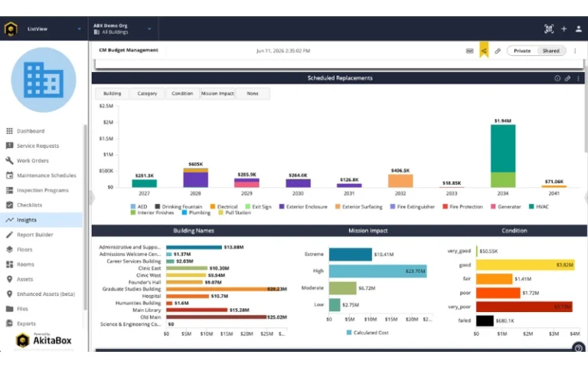Open the ABX Demo Org building dropdown
Viewport: 588px width, 368px height.
click(149, 29)
